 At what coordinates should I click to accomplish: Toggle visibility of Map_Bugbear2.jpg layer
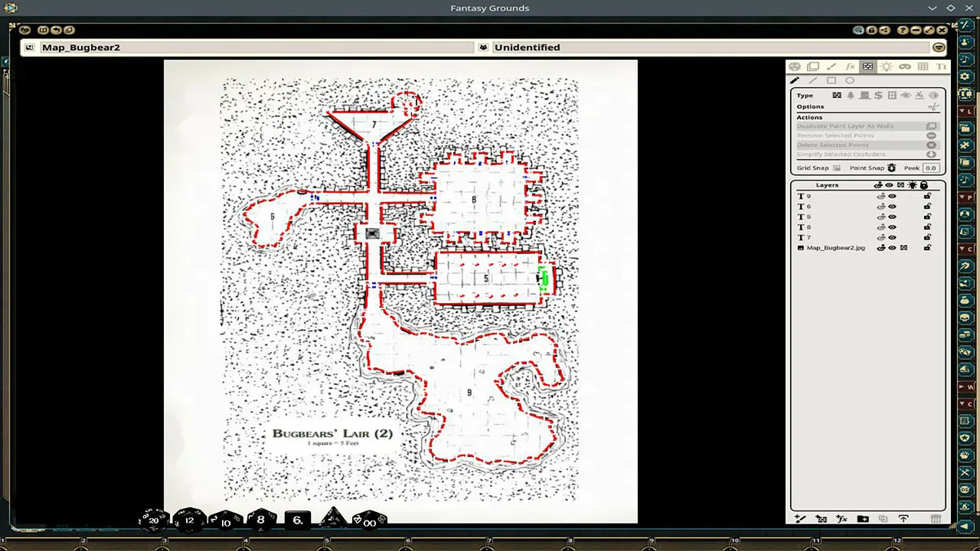pyautogui.click(x=892, y=248)
